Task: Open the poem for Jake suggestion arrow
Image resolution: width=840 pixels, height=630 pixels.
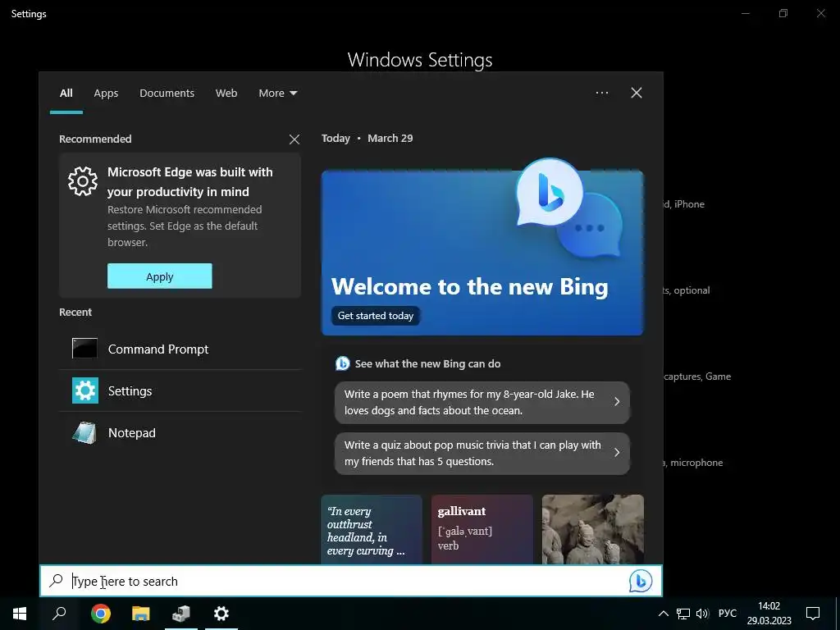Action: (x=617, y=402)
